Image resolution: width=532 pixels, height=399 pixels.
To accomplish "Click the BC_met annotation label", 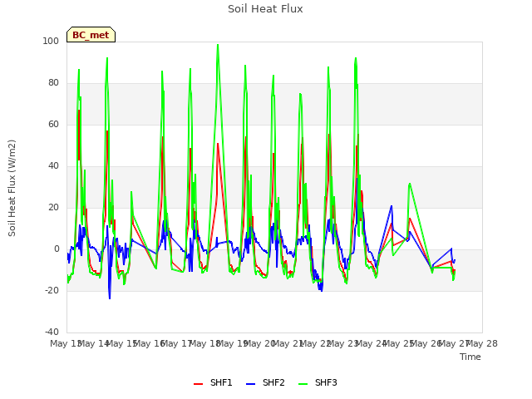I will [x=91, y=35].
